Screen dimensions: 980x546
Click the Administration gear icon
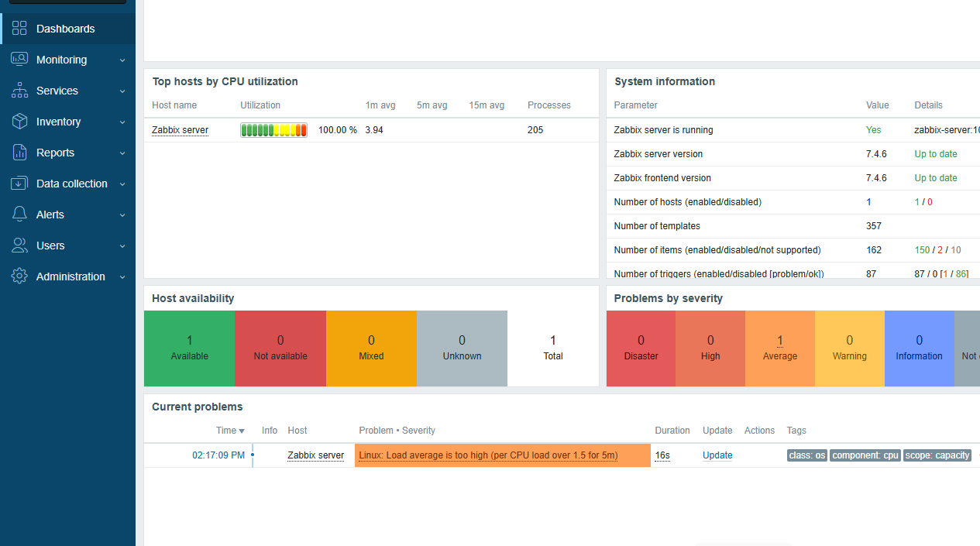click(19, 276)
